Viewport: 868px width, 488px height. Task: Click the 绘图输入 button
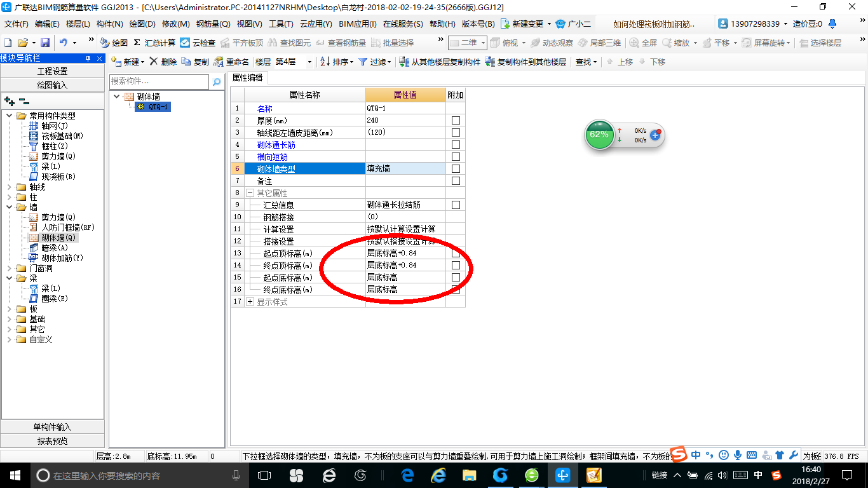tap(53, 85)
